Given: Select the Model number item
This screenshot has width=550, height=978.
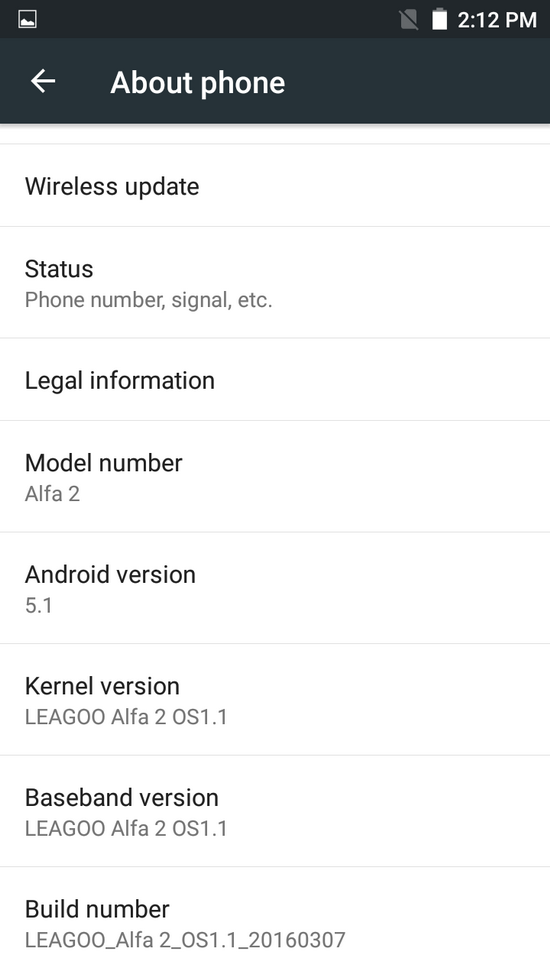Looking at the screenshot, I should coord(275,477).
